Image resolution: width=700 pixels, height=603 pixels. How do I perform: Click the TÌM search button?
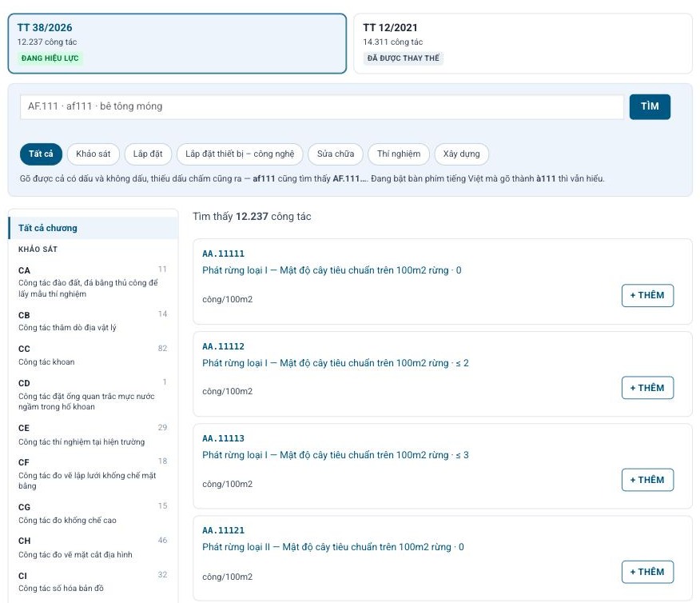pos(650,106)
